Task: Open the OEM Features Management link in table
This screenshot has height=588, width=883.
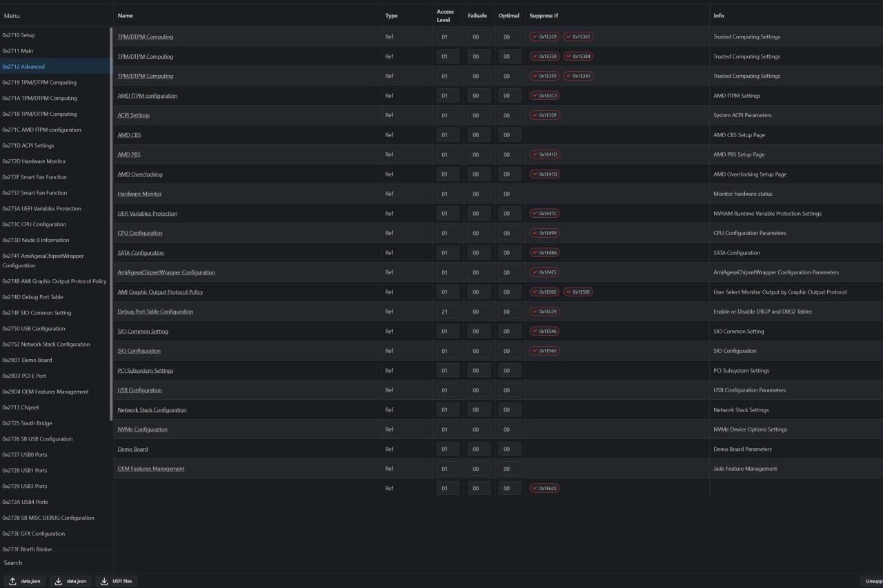Action: [151, 469]
